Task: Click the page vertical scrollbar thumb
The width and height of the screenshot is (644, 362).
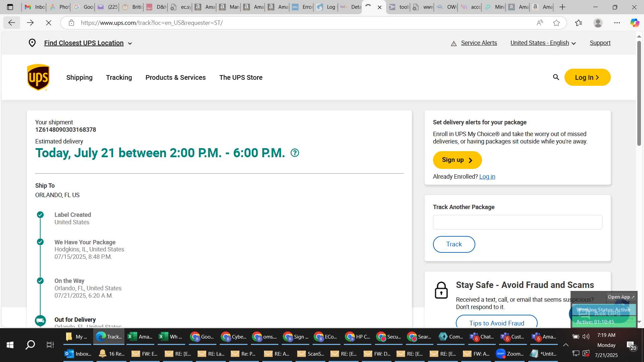Action: [639, 93]
